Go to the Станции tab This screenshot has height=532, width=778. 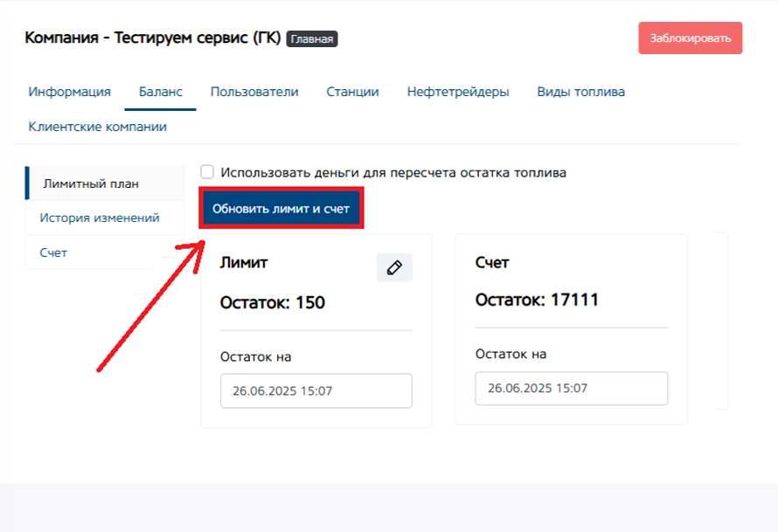coord(352,92)
